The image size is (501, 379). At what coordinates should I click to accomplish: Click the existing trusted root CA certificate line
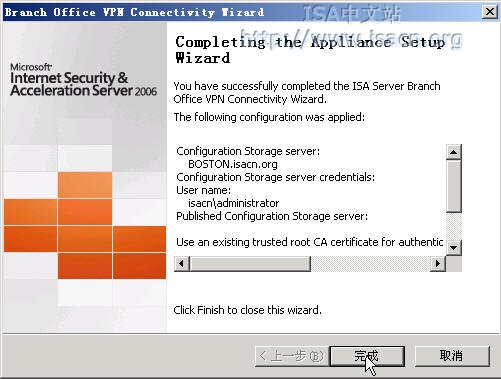(310, 242)
